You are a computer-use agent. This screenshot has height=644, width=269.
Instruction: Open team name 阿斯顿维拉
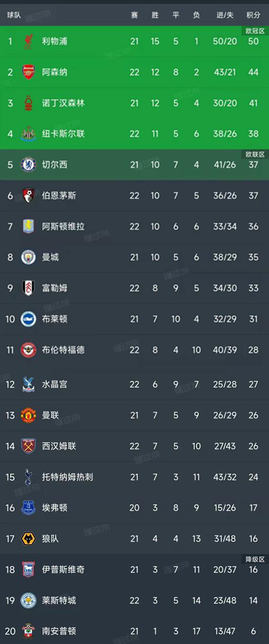tap(63, 227)
